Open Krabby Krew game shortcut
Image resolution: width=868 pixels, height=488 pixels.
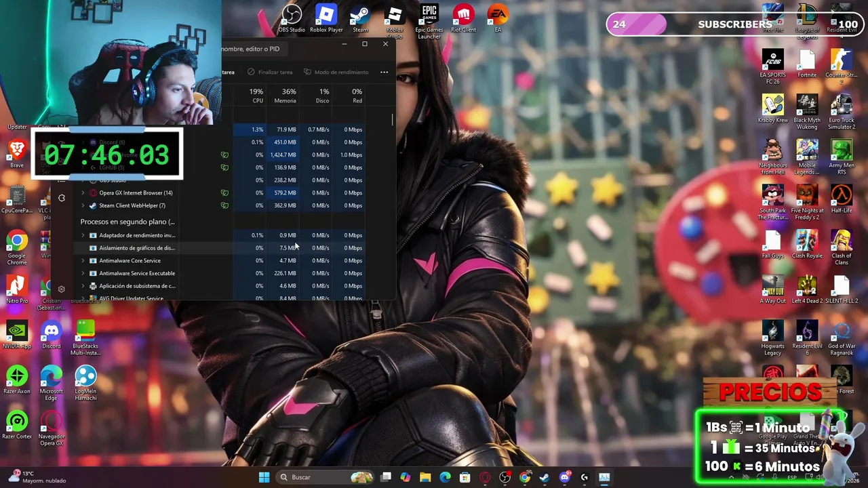(x=773, y=110)
